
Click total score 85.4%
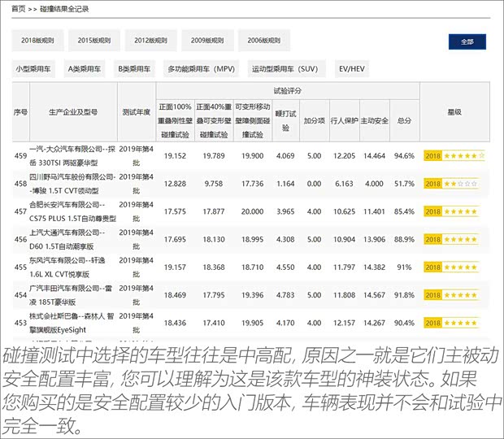pyautogui.click(x=404, y=211)
